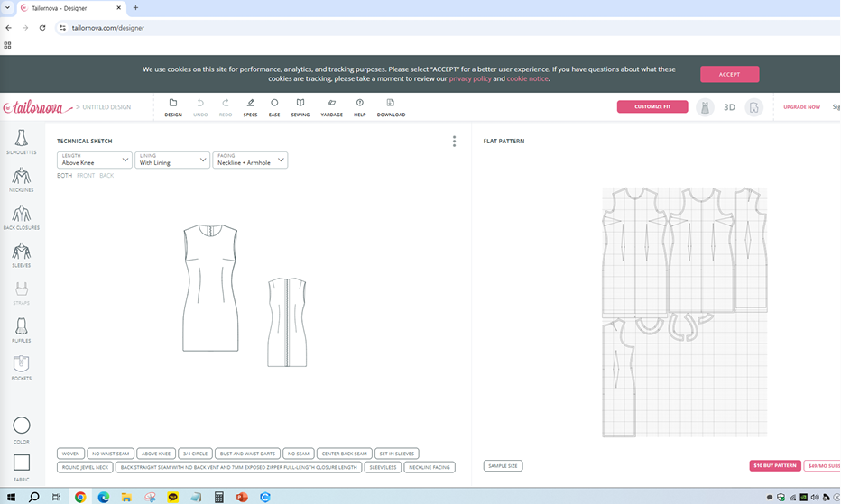
Task: Open the Color swatch circle
Action: pyautogui.click(x=22, y=426)
